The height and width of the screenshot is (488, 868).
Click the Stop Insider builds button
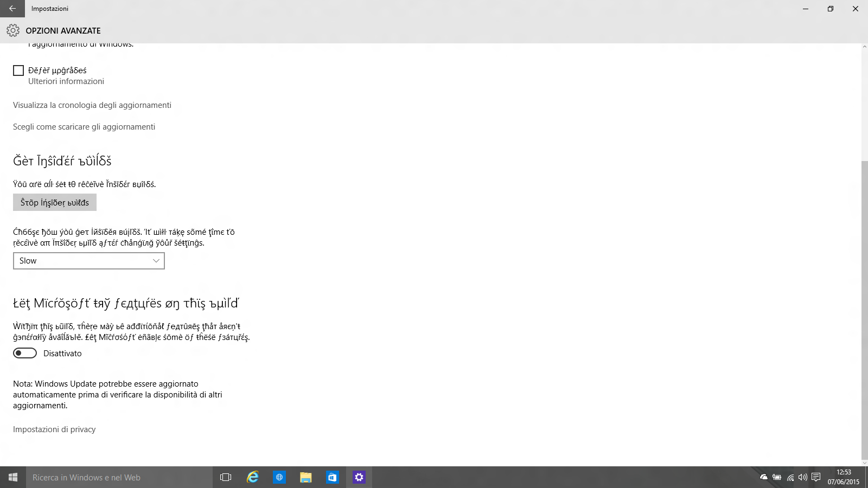click(55, 202)
